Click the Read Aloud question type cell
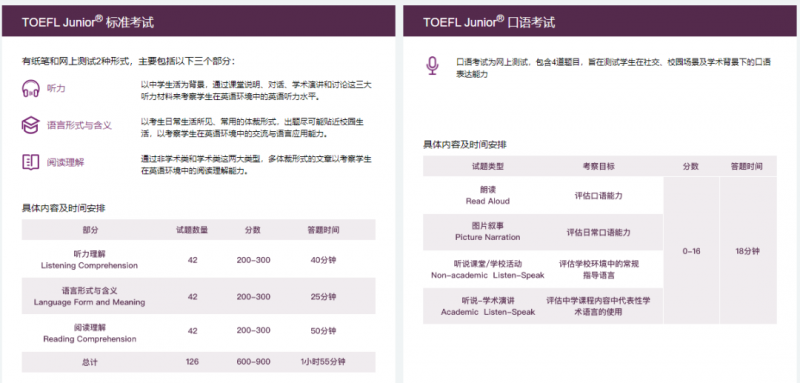This screenshot has height=383, width=800. (488, 195)
